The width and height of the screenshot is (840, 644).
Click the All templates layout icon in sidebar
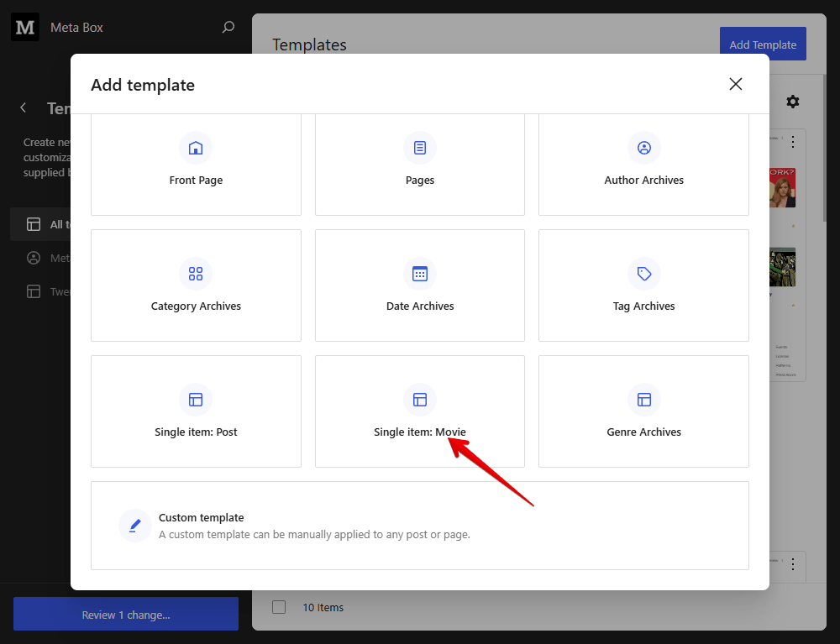tap(34, 224)
